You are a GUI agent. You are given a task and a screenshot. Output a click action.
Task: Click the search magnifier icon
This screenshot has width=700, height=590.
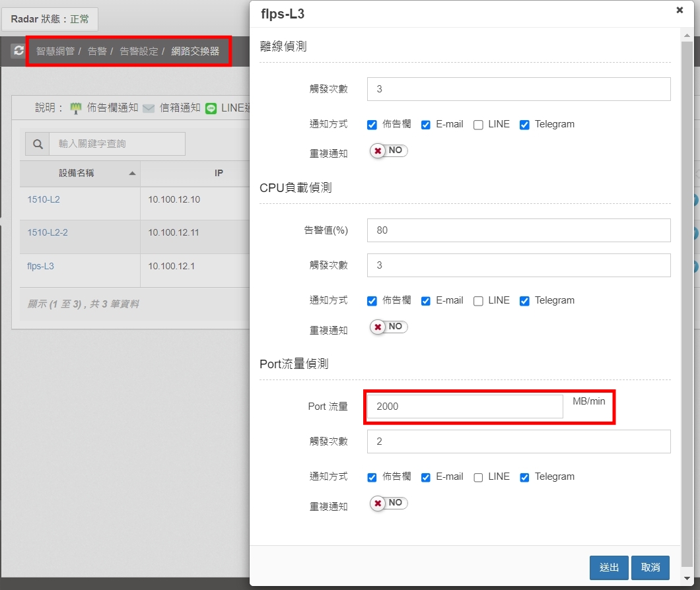tap(38, 144)
